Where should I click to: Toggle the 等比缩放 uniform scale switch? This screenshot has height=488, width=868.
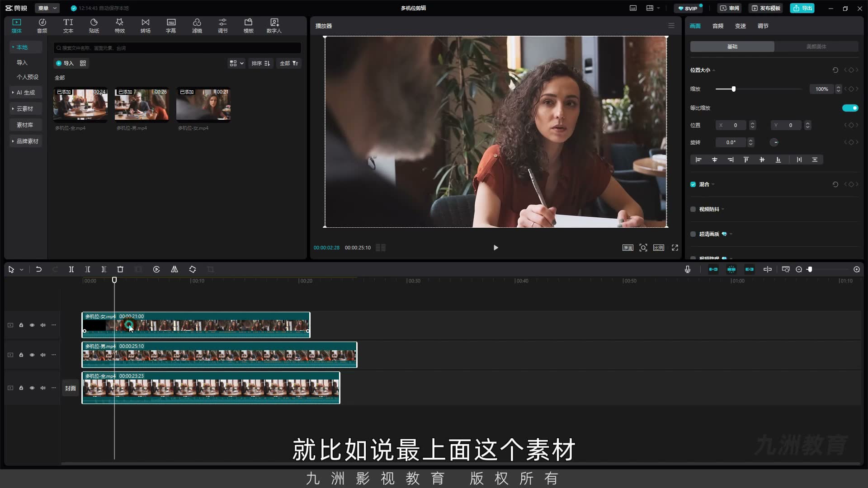click(x=850, y=108)
